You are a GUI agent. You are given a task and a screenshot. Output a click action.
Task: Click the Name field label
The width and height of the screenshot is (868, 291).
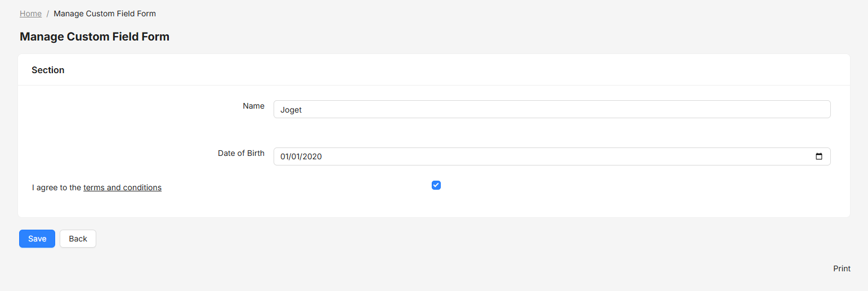[x=253, y=106]
